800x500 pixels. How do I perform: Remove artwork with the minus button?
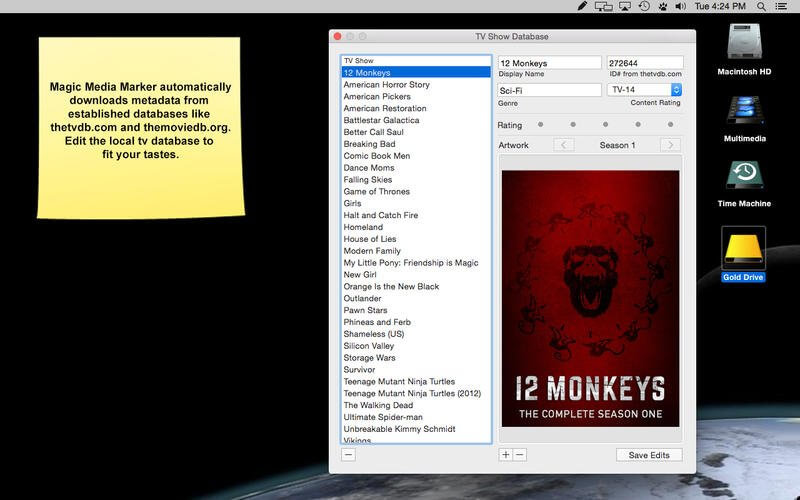519,455
